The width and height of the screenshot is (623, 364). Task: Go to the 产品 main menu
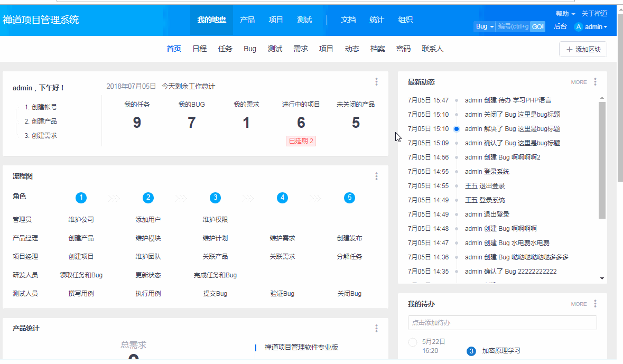[247, 20]
